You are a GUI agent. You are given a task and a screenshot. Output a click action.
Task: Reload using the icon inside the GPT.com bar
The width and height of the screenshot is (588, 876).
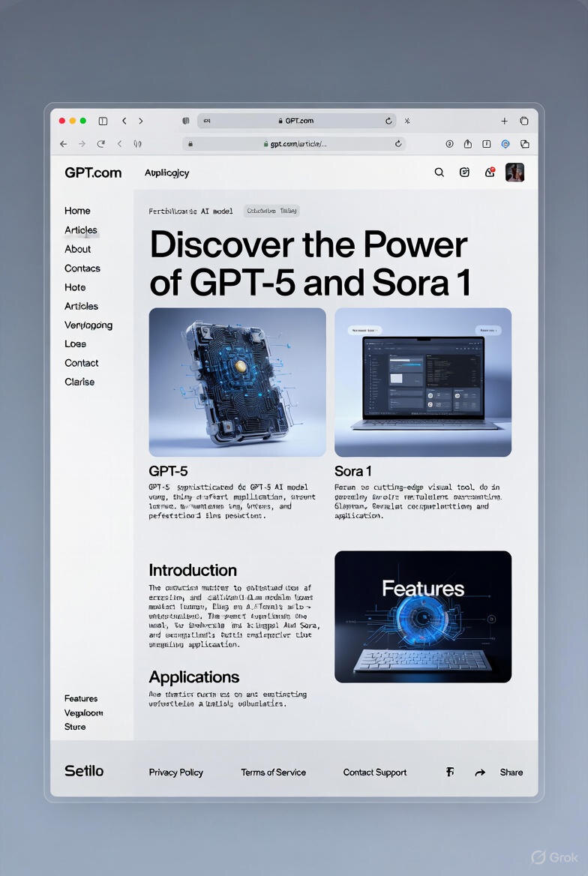click(388, 121)
